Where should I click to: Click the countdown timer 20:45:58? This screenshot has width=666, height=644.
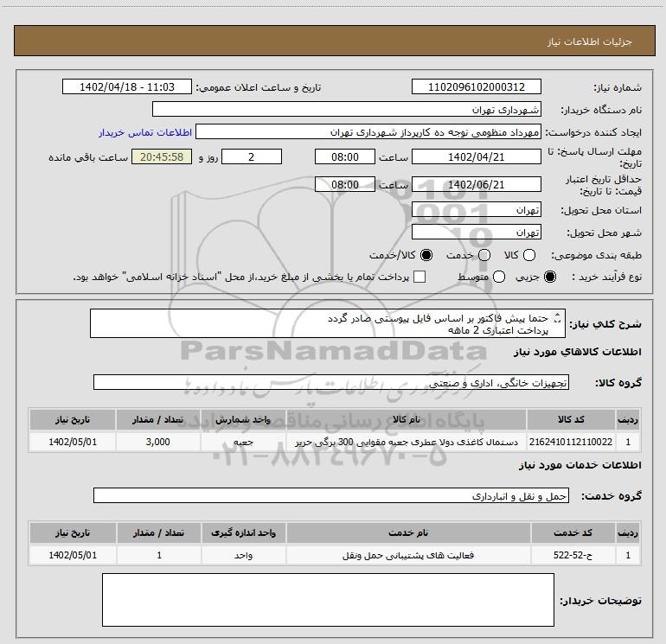pyautogui.click(x=162, y=156)
